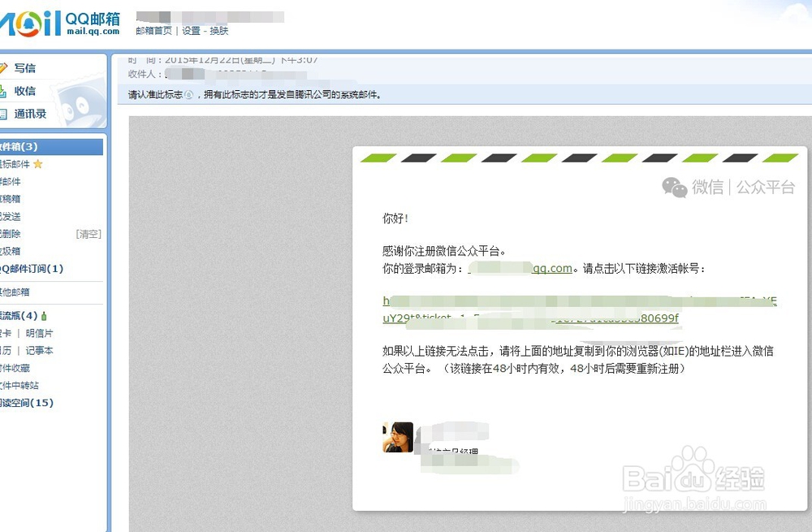Open 邮箱首页 link in header
This screenshot has height=532, width=812.
[153, 31]
